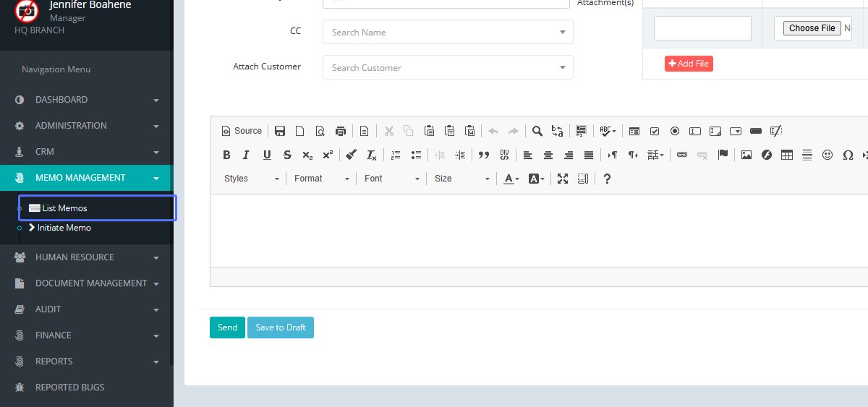Click the Print icon in editor toolbar
This screenshot has height=407, width=868.
point(341,131)
